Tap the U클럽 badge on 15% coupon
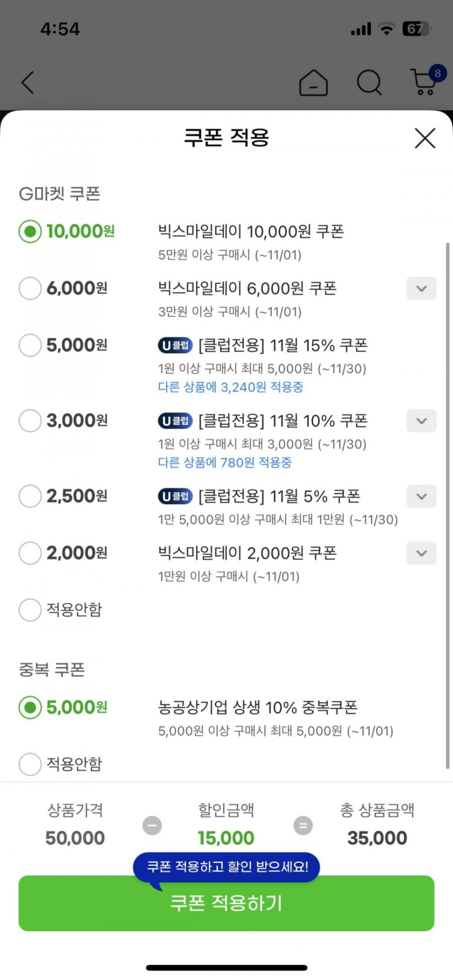453x980 pixels. (175, 345)
